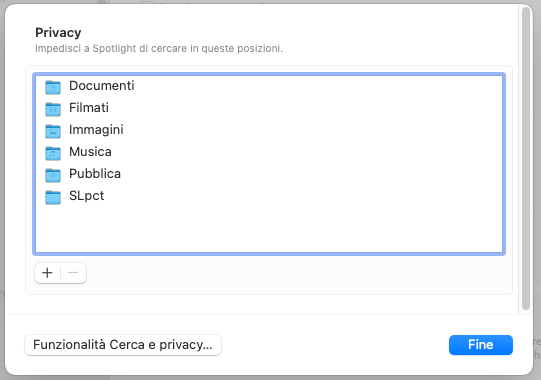Viewport: 541px width, 380px height.
Task: Remove a location with the minus button
Action: (73, 273)
